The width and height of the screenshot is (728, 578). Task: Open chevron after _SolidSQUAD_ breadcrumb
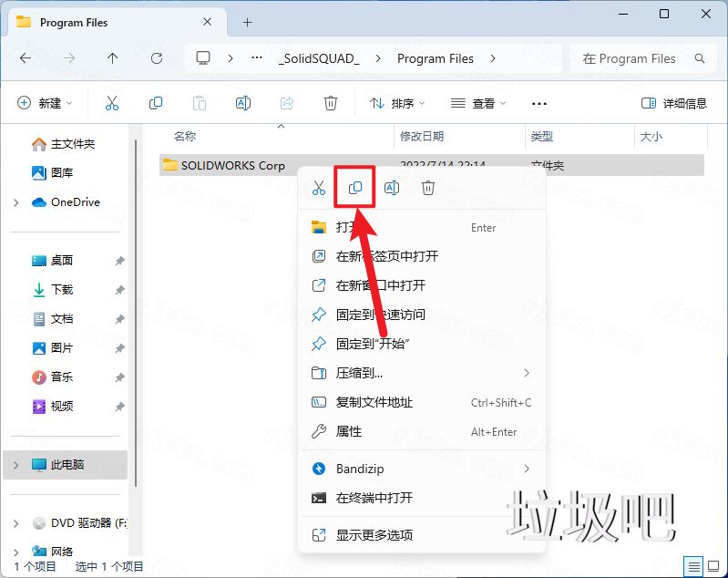coord(378,58)
